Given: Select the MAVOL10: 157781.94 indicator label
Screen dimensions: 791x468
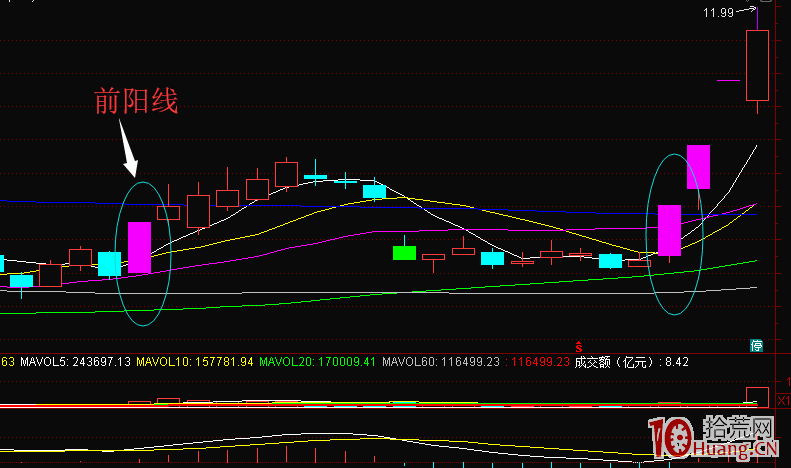Looking at the screenshot, I should [x=195, y=362].
